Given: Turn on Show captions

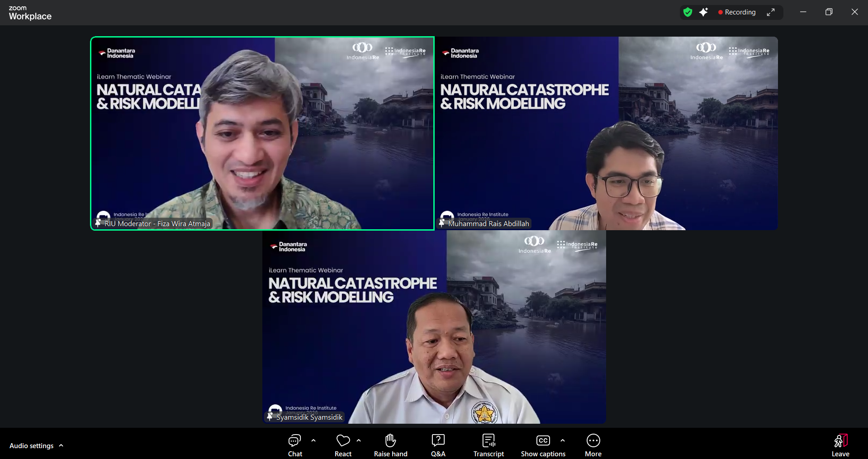Looking at the screenshot, I should [x=543, y=445].
